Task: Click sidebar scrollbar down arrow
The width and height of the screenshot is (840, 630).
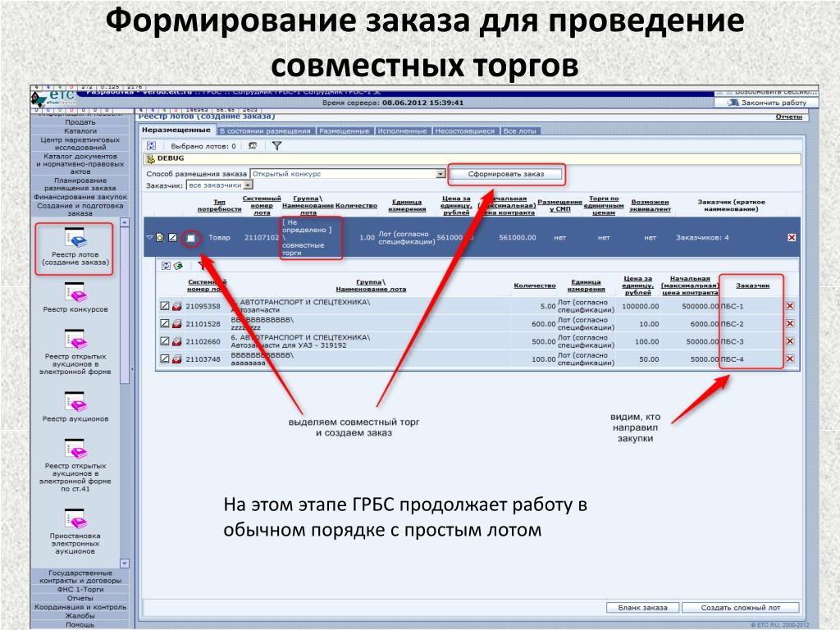Action: coord(125,564)
